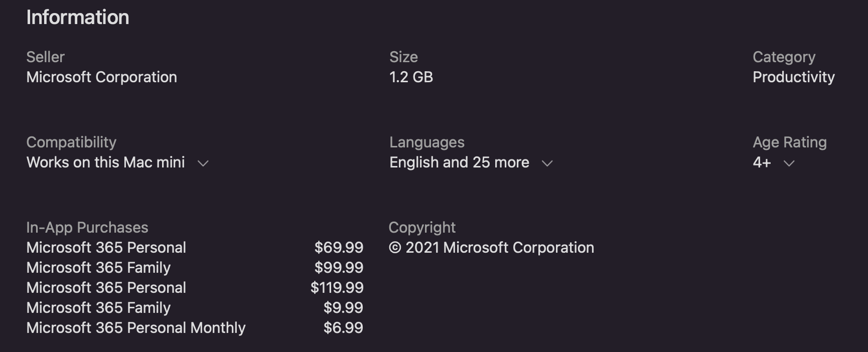Image resolution: width=868 pixels, height=352 pixels.
Task: Click the Age Rating label
Action: click(x=789, y=142)
